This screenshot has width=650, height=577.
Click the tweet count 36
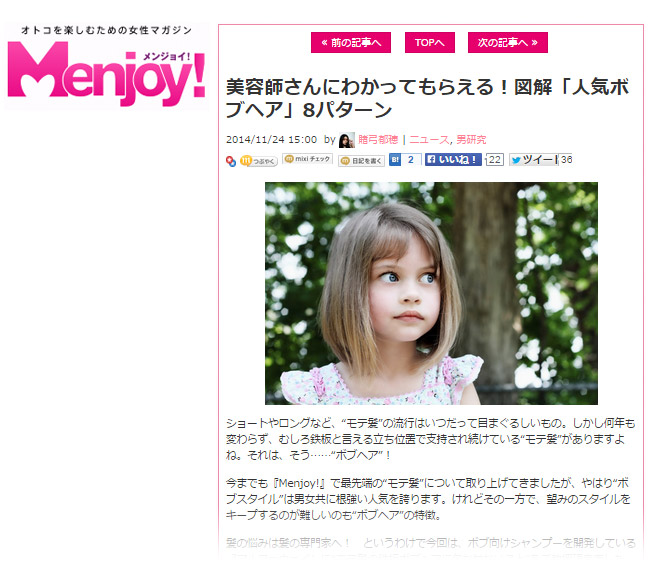[x=567, y=160]
